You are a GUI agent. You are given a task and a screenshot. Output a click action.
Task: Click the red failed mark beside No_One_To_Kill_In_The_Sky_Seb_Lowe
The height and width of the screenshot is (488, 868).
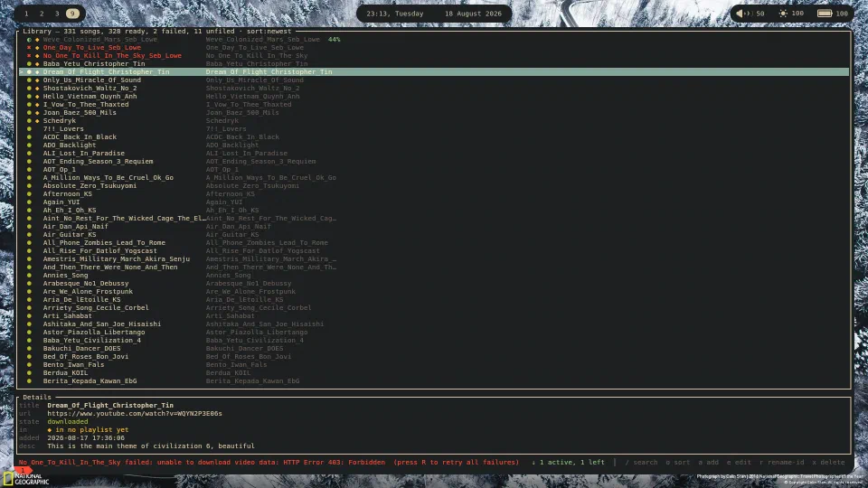point(29,56)
